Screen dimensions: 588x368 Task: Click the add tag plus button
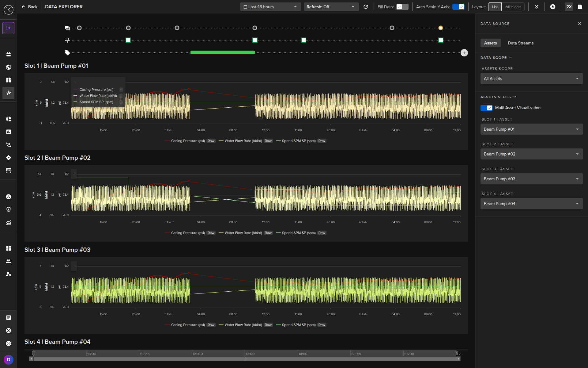tap(464, 53)
